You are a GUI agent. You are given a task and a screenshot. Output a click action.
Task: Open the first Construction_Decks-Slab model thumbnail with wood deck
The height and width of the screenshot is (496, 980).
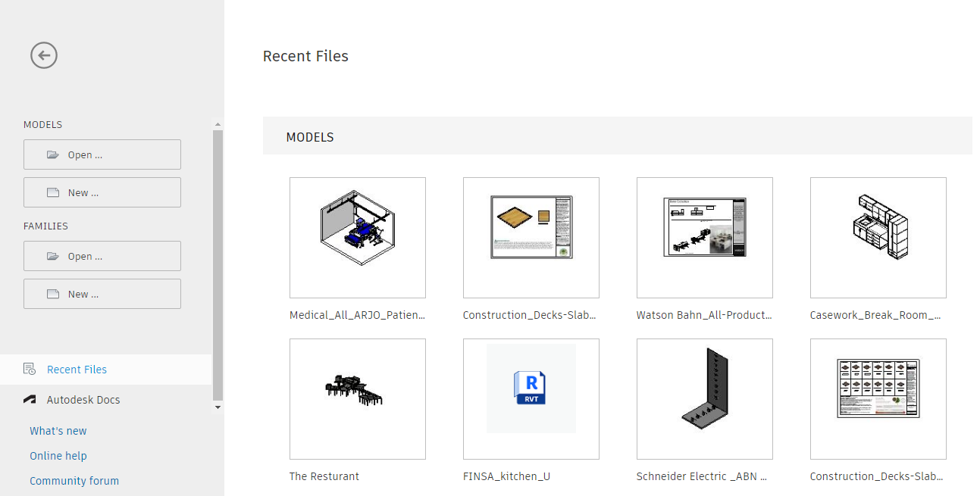531,238
